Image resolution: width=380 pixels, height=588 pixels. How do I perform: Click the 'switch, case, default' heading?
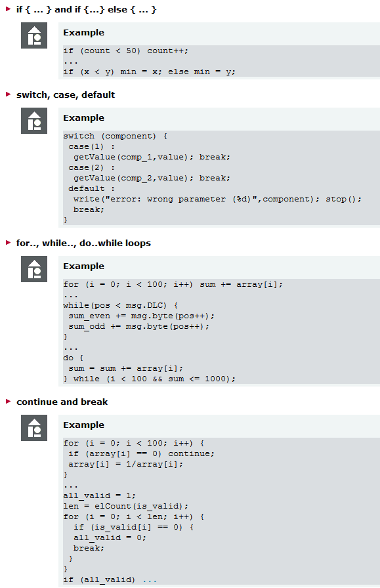(x=66, y=95)
